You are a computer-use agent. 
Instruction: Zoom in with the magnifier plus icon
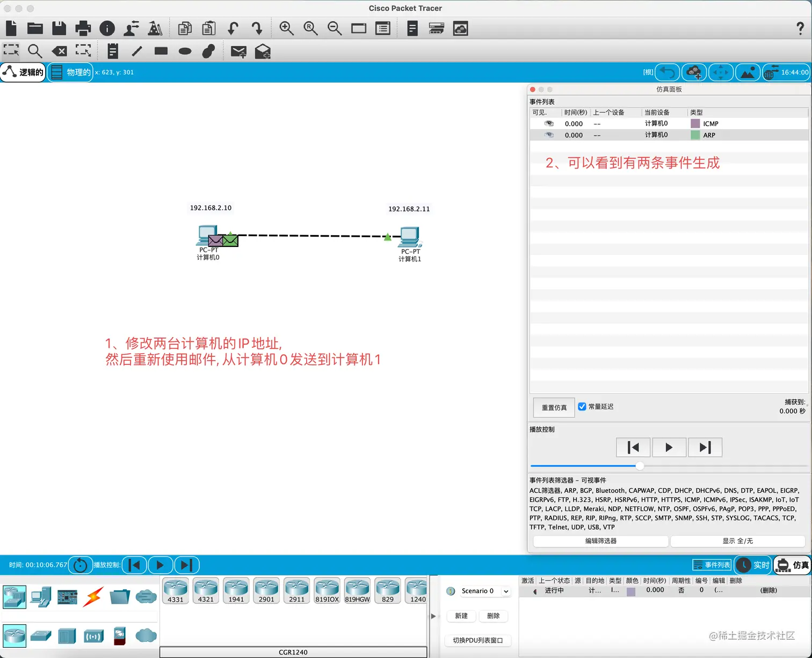click(286, 28)
